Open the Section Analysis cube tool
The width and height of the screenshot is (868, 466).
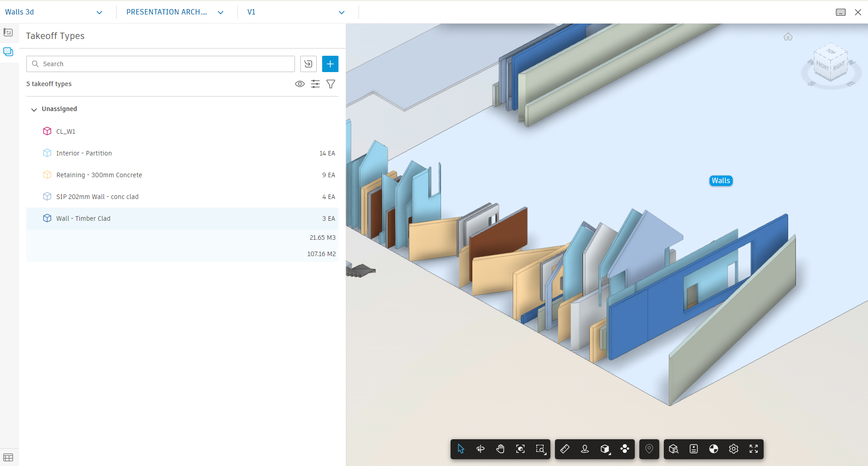pos(605,449)
